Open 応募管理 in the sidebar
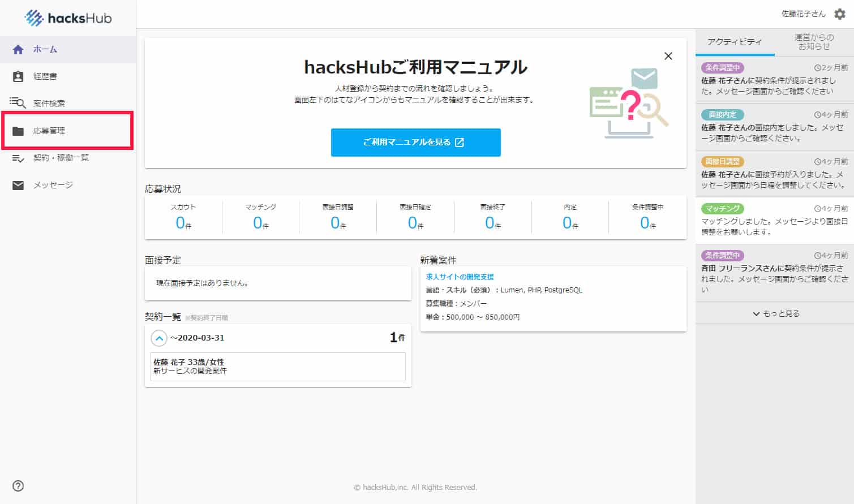This screenshot has width=854, height=504. pos(68,131)
